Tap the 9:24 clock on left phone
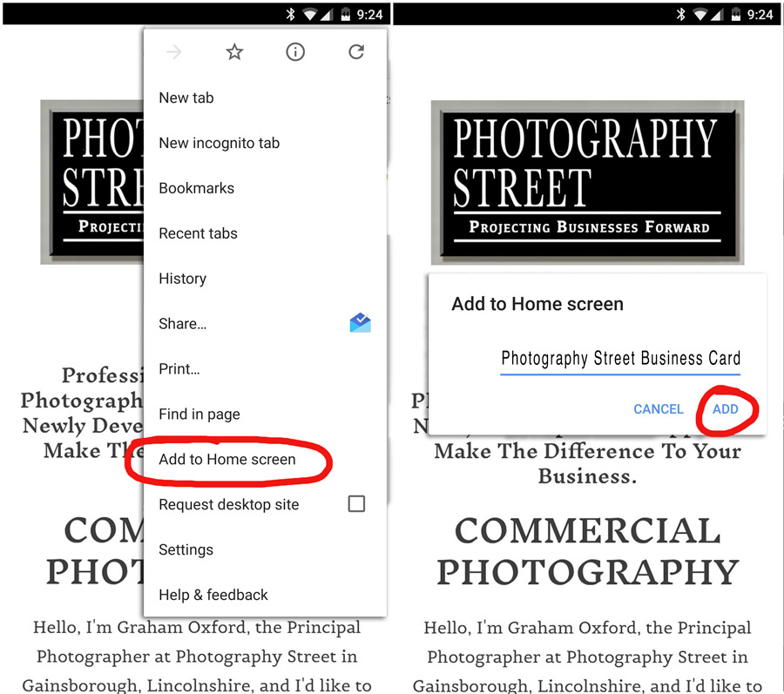 [x=369, y=15]
